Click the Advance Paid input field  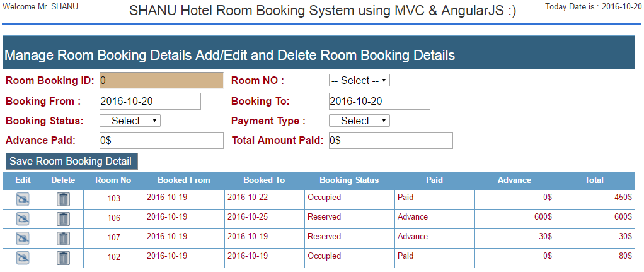click(x=161, y=140)
